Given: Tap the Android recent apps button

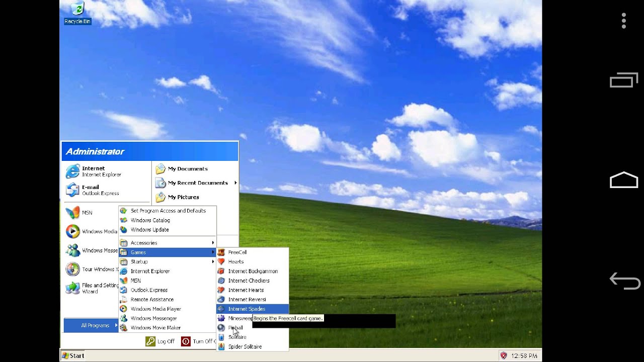Looking at the screenshot, I should pyautogui.click(x=624, y=80).
